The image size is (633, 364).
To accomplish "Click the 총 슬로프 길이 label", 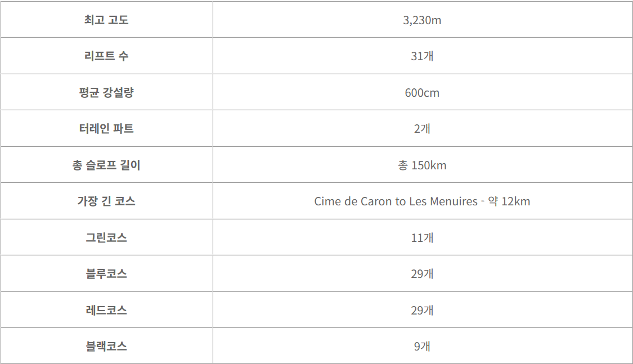I will 106,165.
